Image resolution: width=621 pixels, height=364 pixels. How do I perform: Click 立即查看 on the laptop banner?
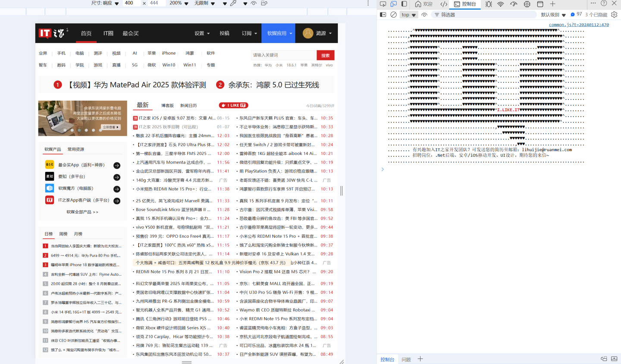[x=111, y=128]
